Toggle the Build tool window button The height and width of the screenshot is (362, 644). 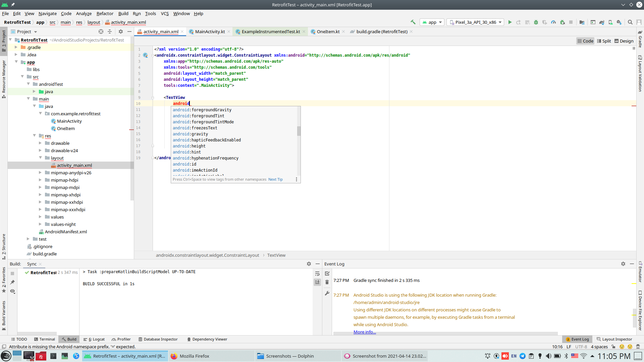click(x=69, y=339)
